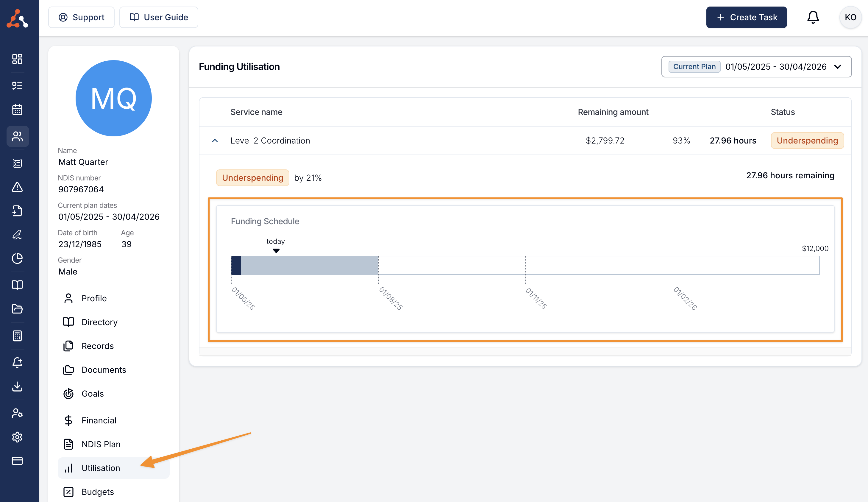
Task: Click the credit card icon in sidebar
Action: tap(17, 461)
